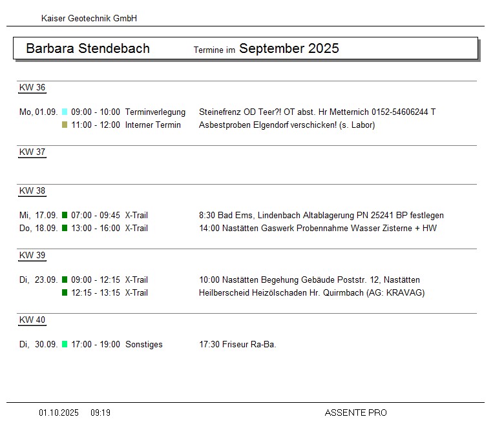
Task: Select the 17:30 Friseur Ra-Ba. appointment
Action: coord(238,345)
